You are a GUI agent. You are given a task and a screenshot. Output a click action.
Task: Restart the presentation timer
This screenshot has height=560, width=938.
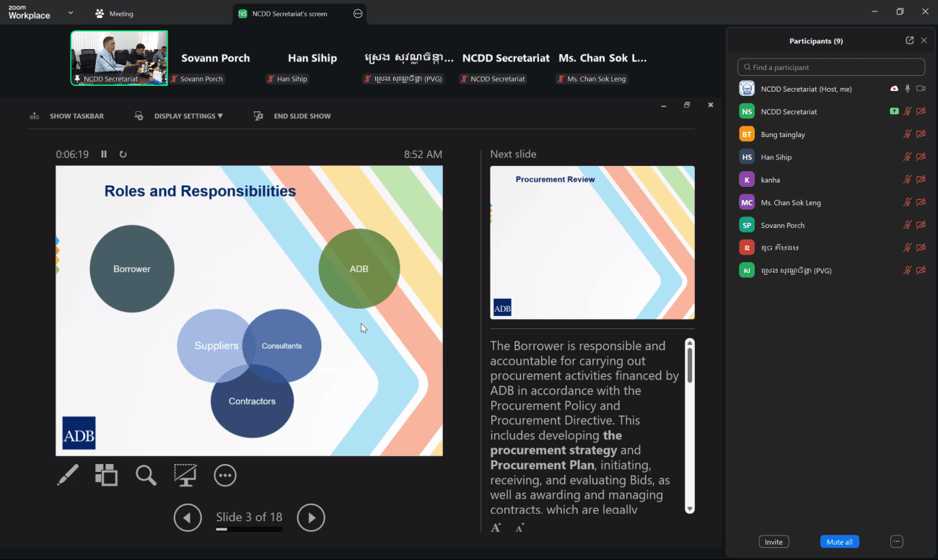[x=123, y=154]
